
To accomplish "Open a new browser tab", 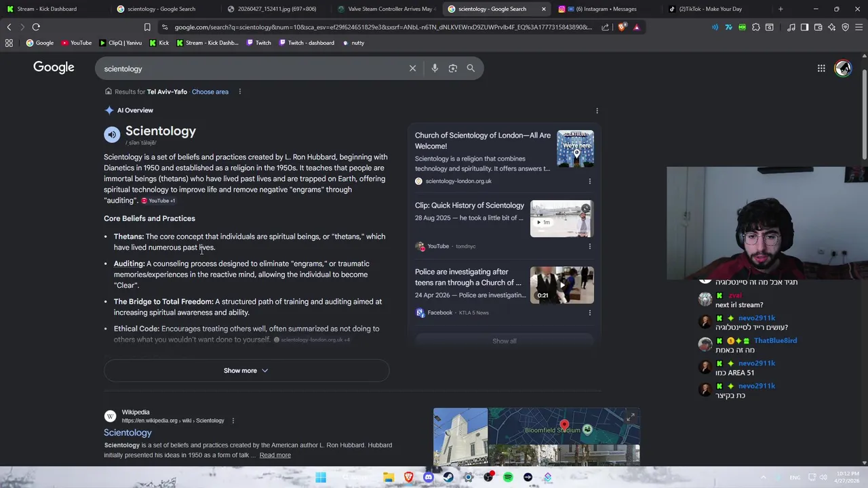I will pyautogui.click(x=781, y=9).
